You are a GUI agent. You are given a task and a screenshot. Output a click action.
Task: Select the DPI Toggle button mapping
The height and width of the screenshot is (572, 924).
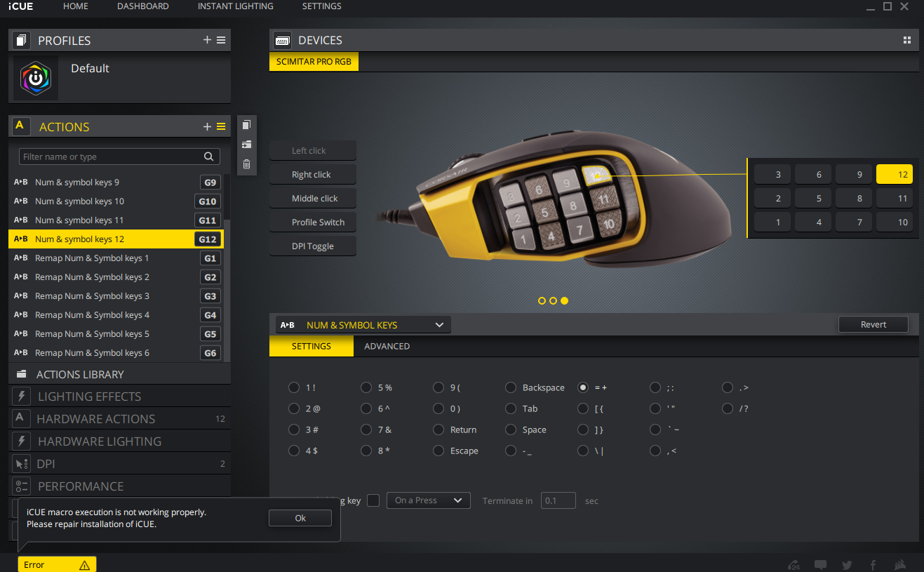pos(312,246)
